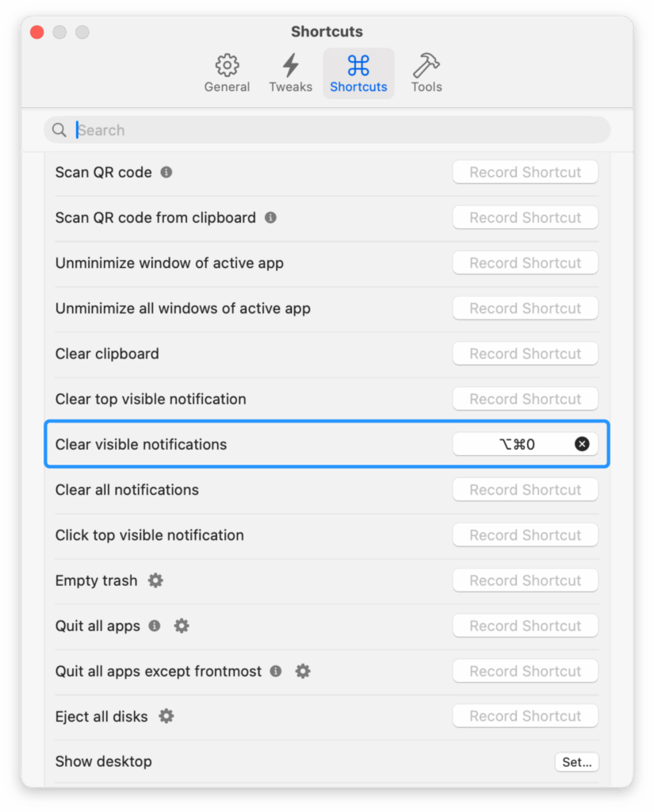Viewport: 654px width, 812px height.
Task: Clear the Clear visible notifications shortcut
Action: pos(582,444)
